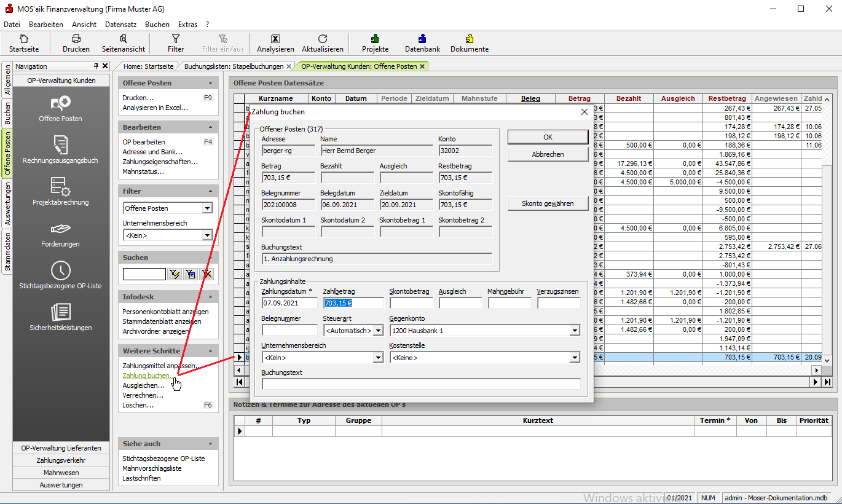Click the red clear search filter icon
Screen dimensions: 842x504
point(207,274)
